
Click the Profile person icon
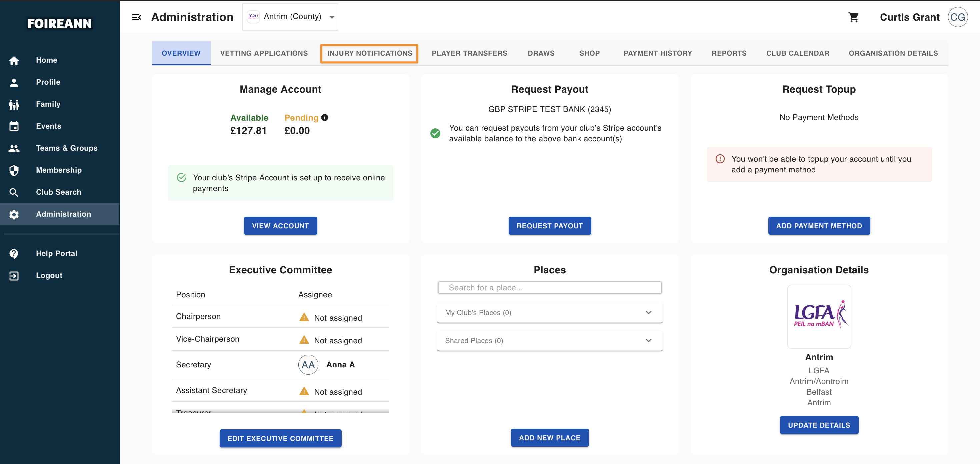[x=14, y=82]
